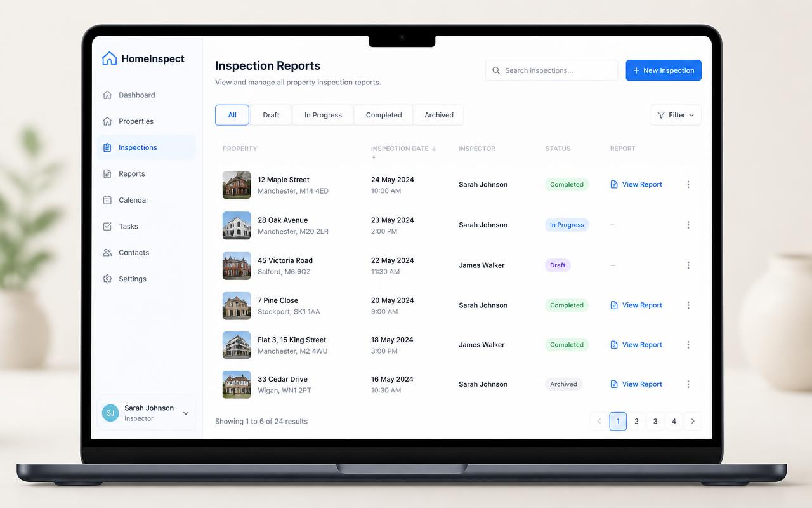This screenshot has height=508, width=812.
Task: Click the Calendar icon in sidebar
Action: click(107, 200)
